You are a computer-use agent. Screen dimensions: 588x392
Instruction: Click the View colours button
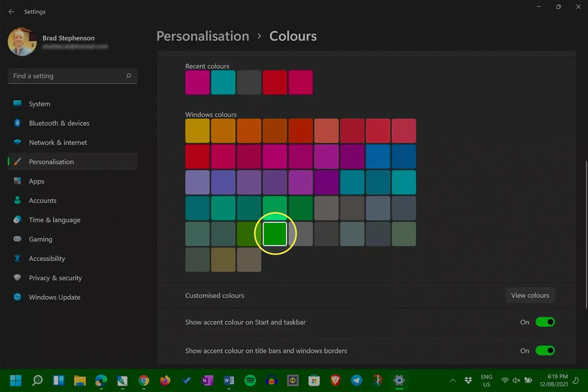tap(530, 295)
